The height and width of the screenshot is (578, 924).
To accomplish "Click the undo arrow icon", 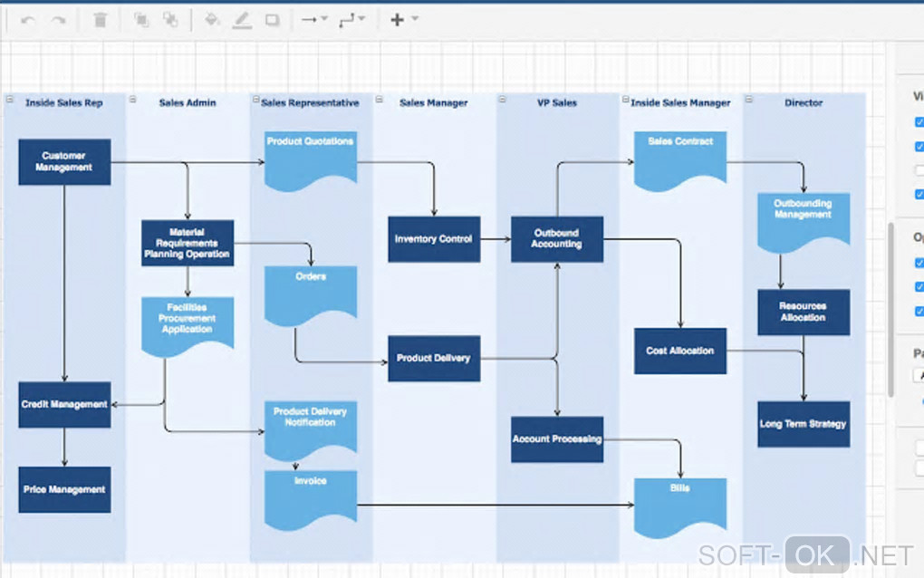I will pos(28,21).
